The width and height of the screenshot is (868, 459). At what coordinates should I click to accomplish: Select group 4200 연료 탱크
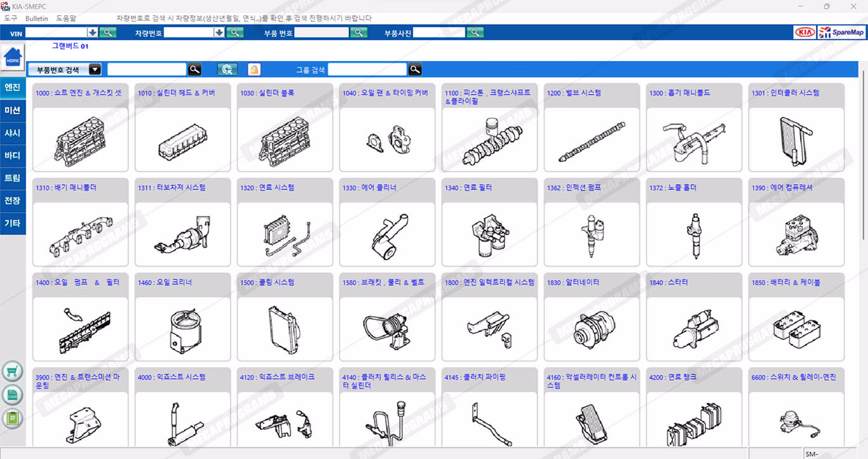pyautogui.click(x=694, y=407)
